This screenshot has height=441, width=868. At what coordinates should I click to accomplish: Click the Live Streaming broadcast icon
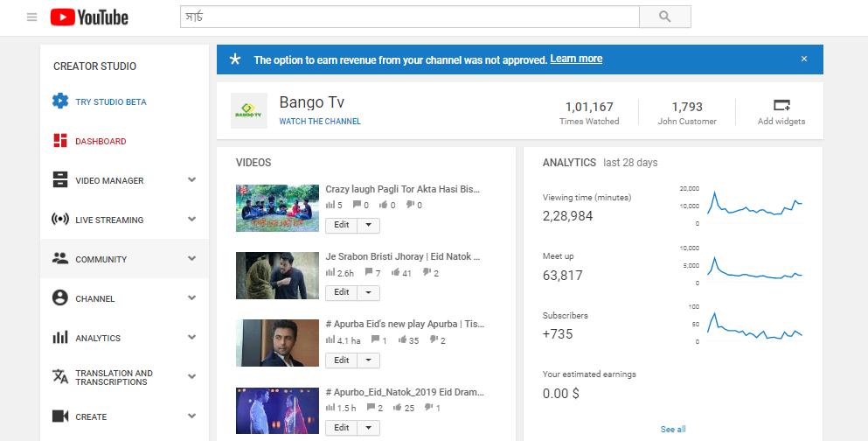(59, 219)
